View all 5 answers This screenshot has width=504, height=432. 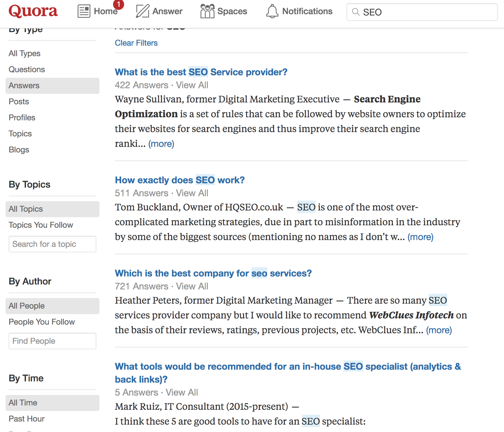click(182, 393)
